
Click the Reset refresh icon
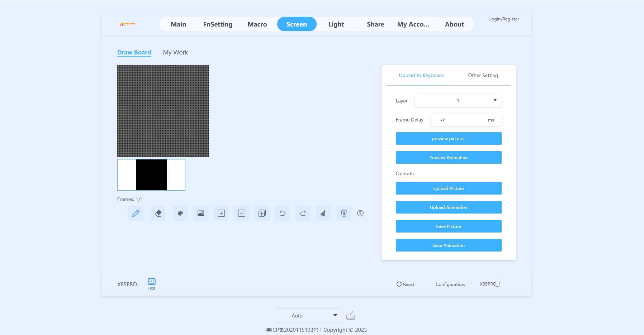399,284
